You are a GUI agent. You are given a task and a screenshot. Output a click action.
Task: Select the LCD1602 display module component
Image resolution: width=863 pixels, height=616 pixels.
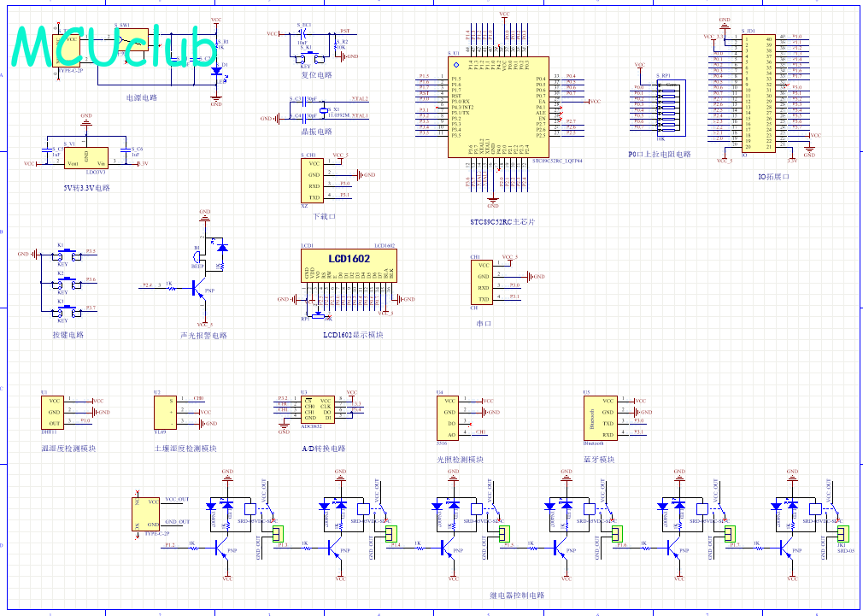(348, 266)
